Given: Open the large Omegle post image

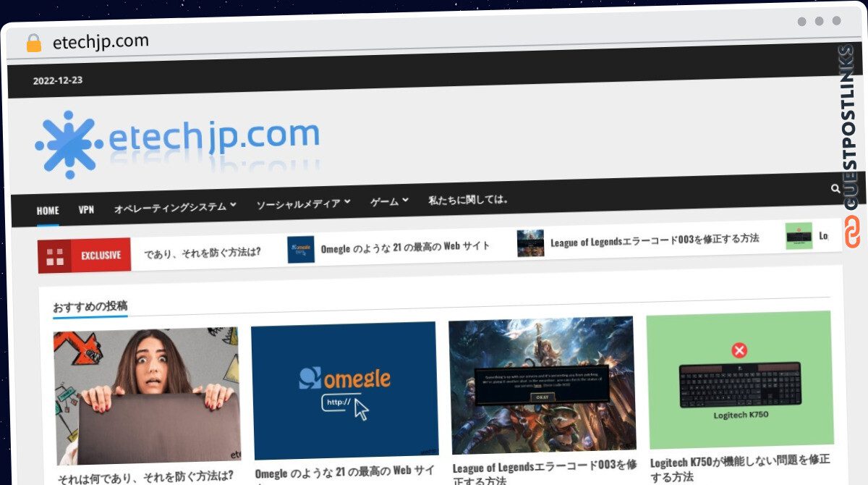Looking at the screenshot, I should pos(344,391).
